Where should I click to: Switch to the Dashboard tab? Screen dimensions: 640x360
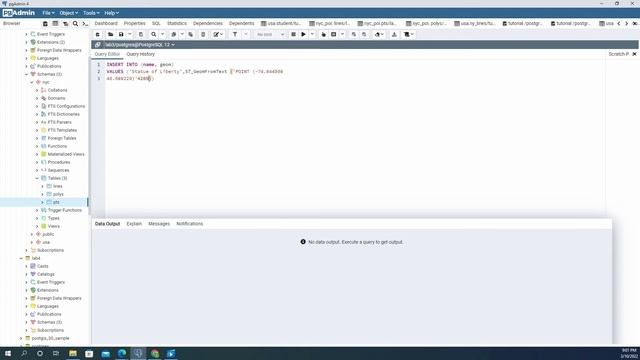(106, 24)
